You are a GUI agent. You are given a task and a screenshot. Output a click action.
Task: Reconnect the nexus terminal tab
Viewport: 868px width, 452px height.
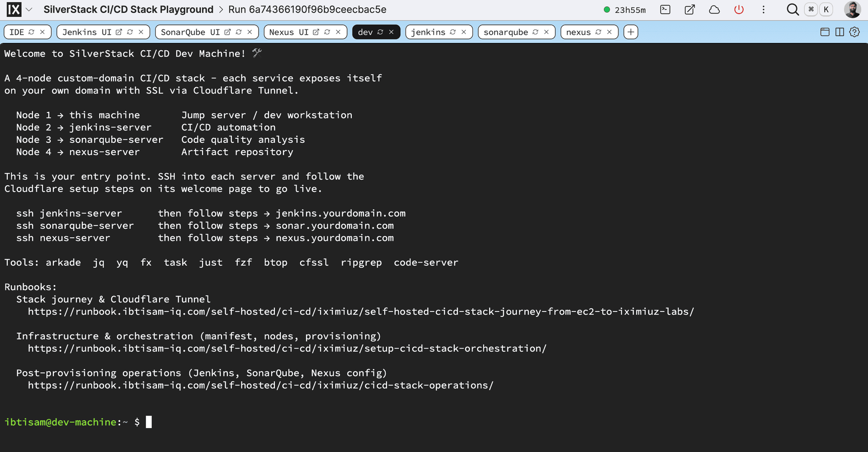(x=599, y=32)
